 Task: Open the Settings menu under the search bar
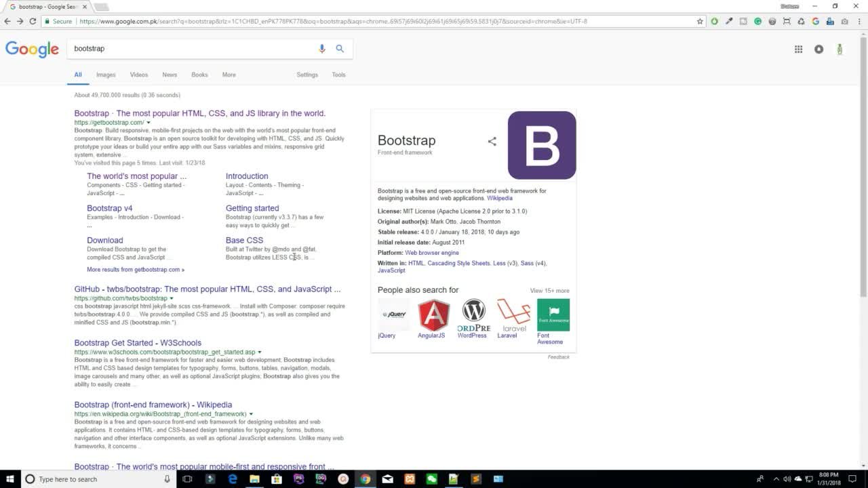click(307, 75)
